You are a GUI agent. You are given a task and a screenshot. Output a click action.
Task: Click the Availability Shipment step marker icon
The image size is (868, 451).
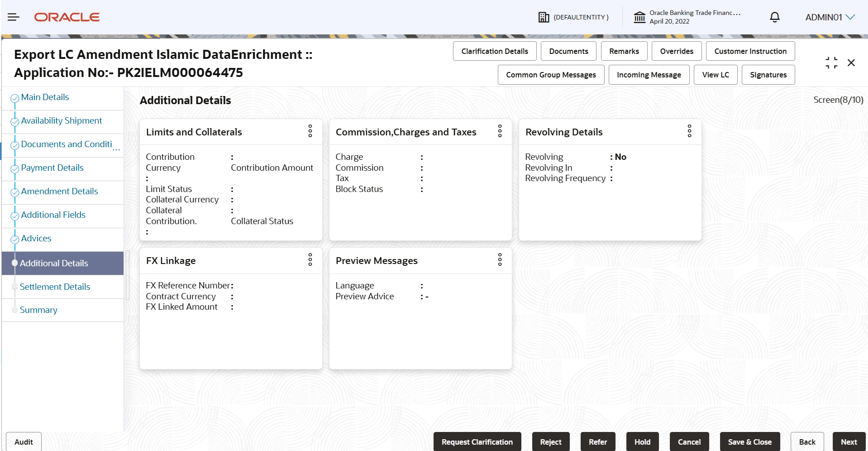[15, 121]
